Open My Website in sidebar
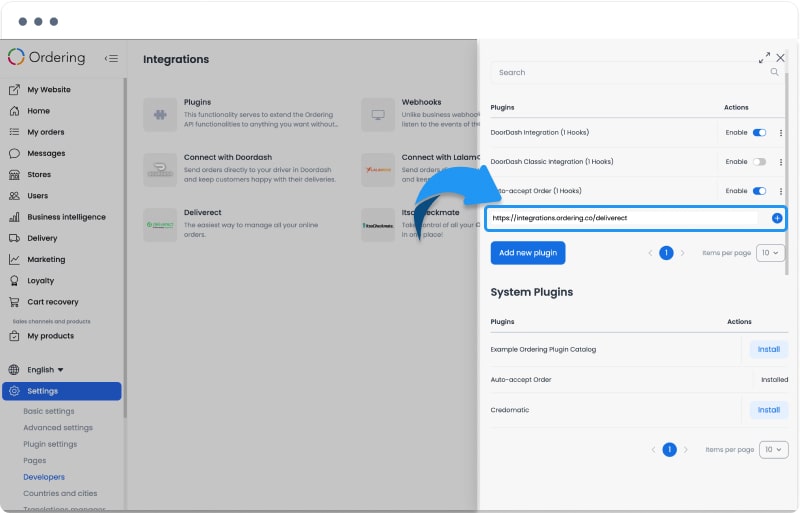This screenshot has width=800, height=513. (x=49, y=89)
